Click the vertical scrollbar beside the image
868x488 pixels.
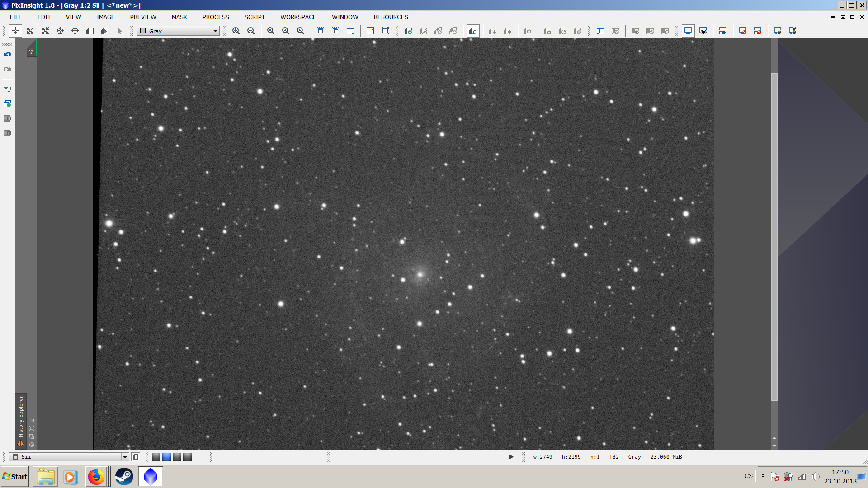[774, 226]
